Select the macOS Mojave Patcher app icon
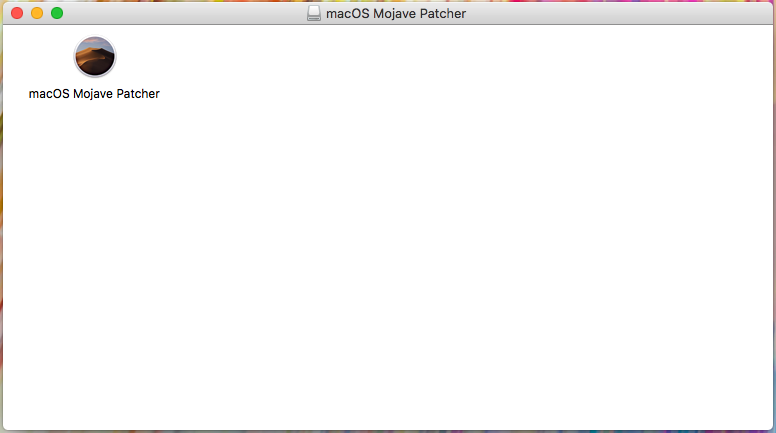This screenshot has height=433, width=776. 95,56
